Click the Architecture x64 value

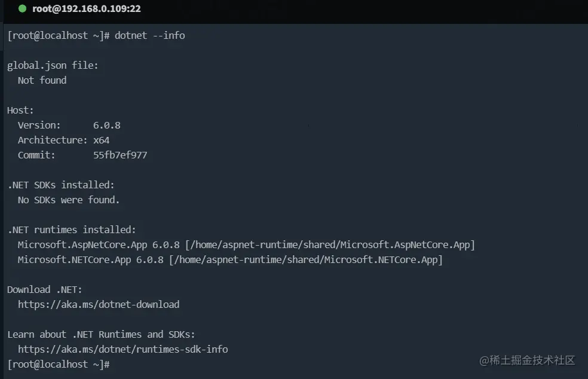pos(101,140)
